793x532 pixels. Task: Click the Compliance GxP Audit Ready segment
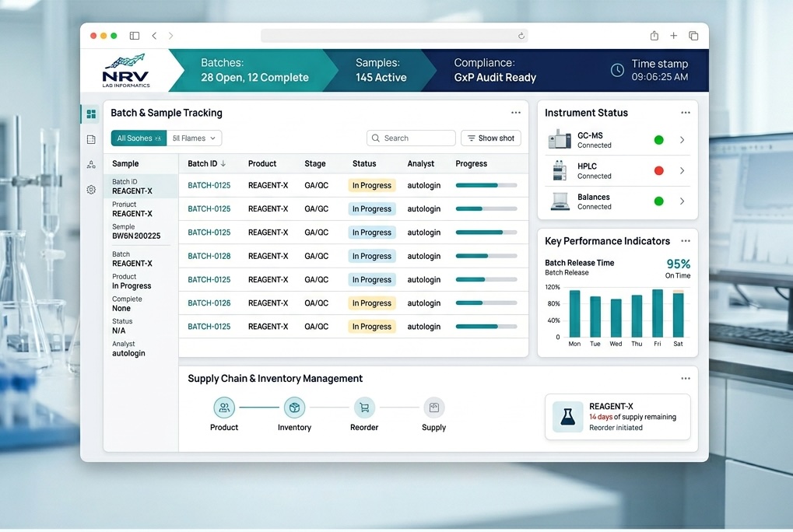click(x=495, y=70)
